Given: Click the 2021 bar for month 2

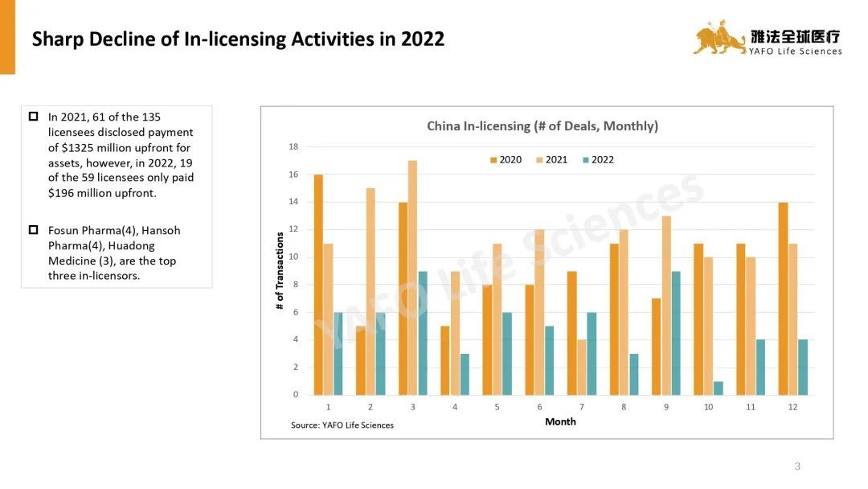Looking at the screenshot, I should point(371,291).
